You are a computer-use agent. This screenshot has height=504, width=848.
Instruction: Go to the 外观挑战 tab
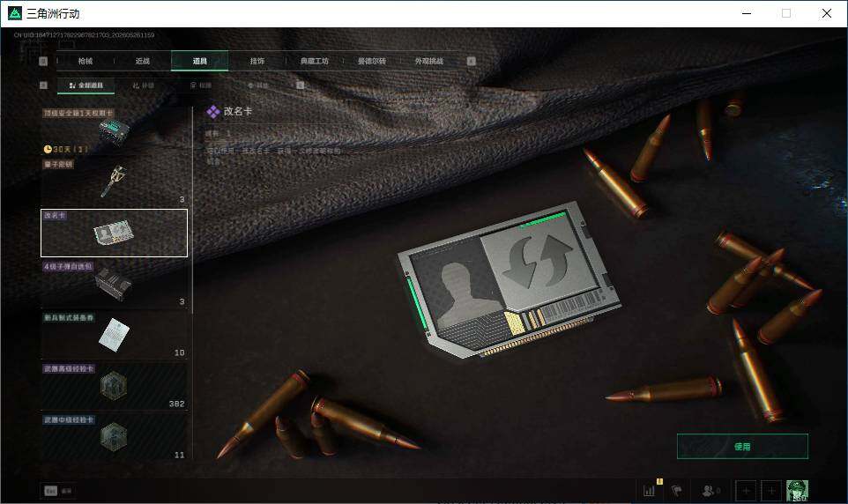tap(429, 61)
